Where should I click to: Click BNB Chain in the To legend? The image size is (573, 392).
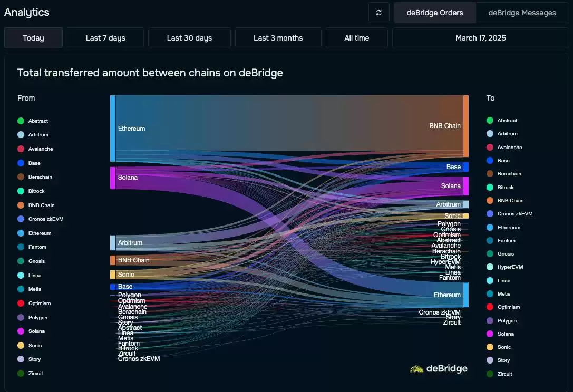[x=505, y=201]
